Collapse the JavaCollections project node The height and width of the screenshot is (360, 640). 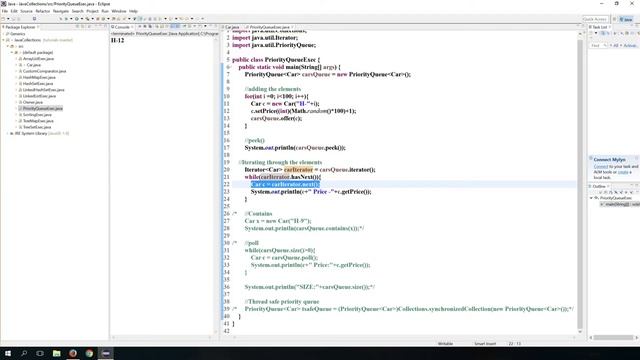3,40
